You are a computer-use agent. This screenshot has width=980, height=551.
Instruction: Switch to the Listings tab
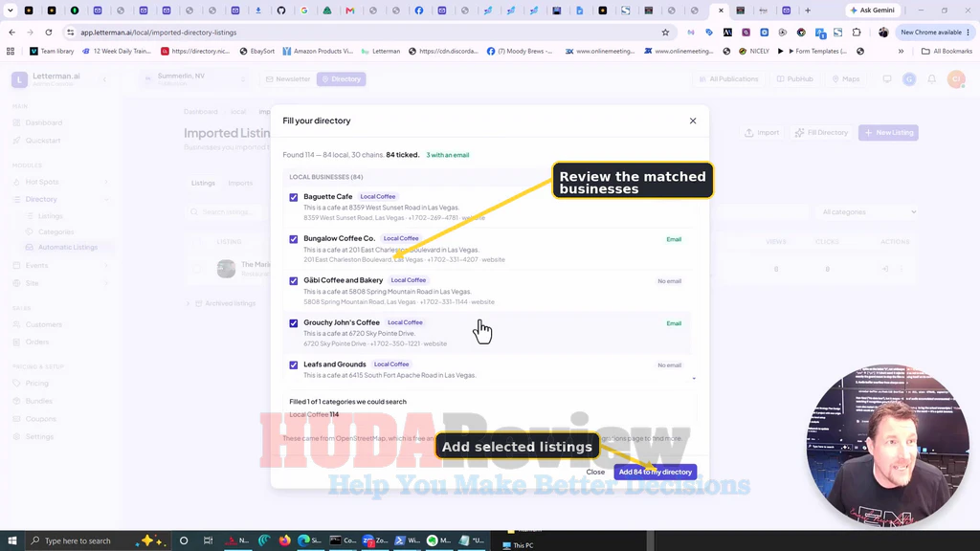click(203, 183)
